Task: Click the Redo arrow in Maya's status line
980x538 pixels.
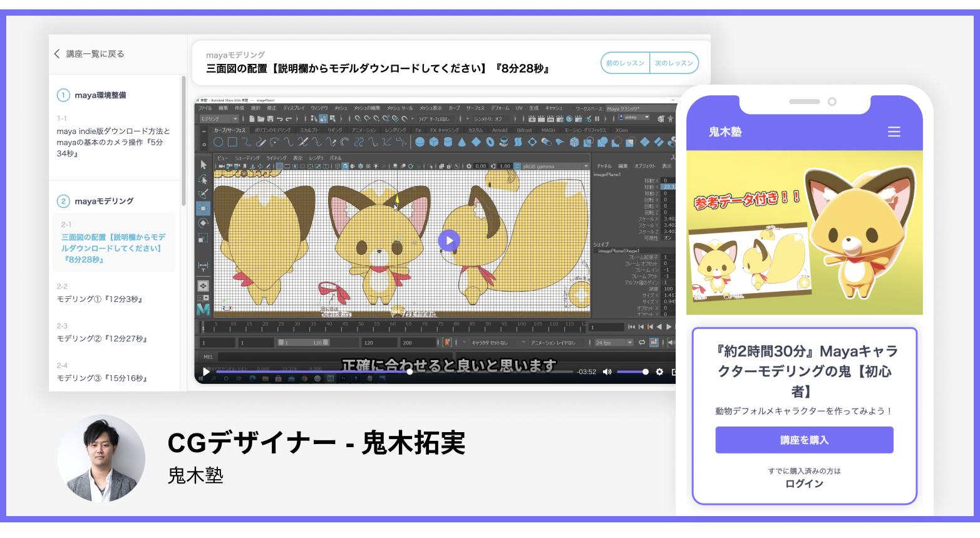Action: tap(289, 118)
